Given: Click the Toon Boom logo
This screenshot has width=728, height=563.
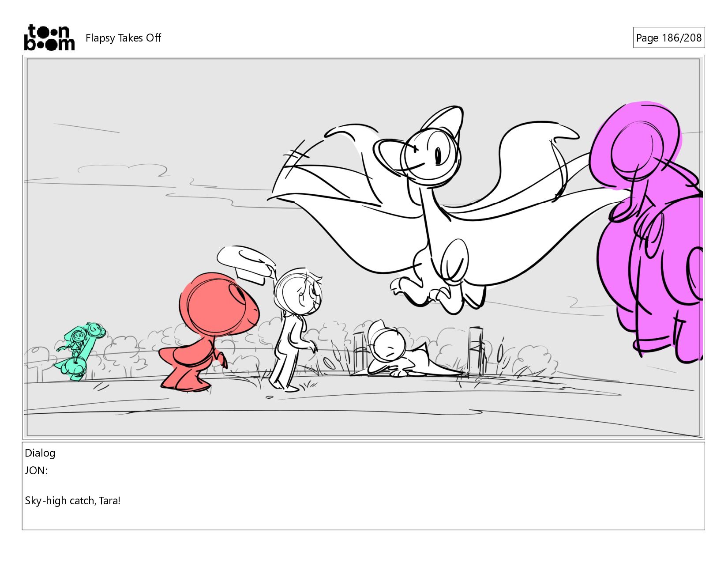Looking at the screenshot, I should pos(49,38).
